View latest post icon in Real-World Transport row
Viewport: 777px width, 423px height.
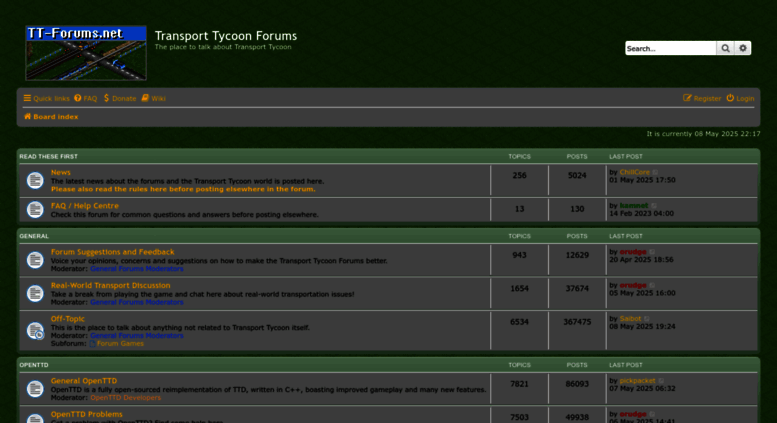[x=653, y=285]
